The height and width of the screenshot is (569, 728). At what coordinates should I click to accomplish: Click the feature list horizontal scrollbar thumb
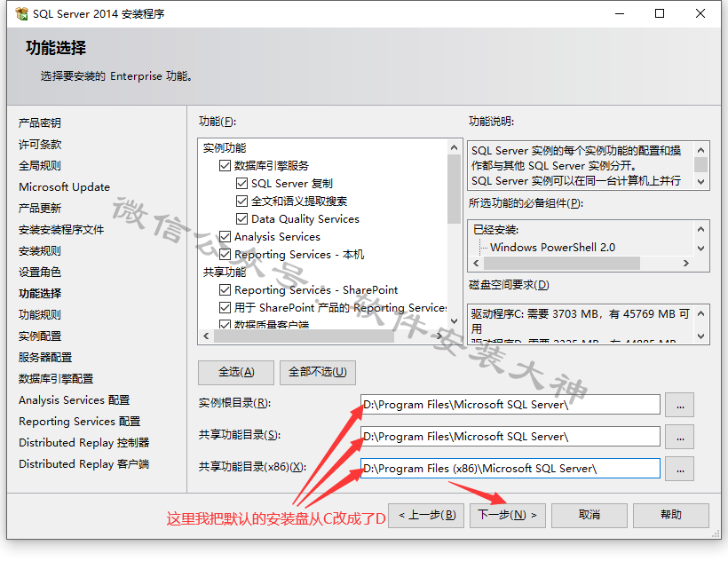pyautogui.click(x=305, y=336)
